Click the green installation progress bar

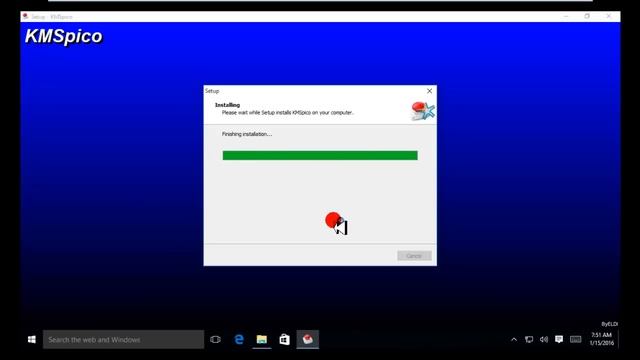320,156
